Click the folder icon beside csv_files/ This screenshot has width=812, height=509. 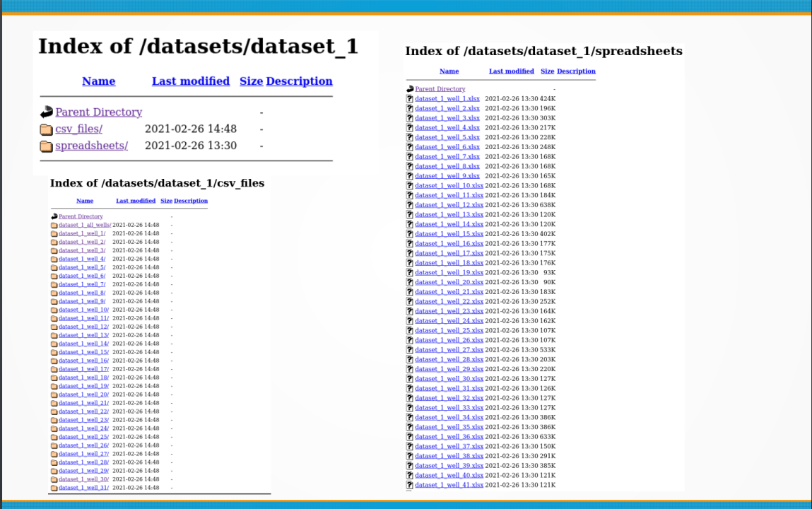point(46,129)
